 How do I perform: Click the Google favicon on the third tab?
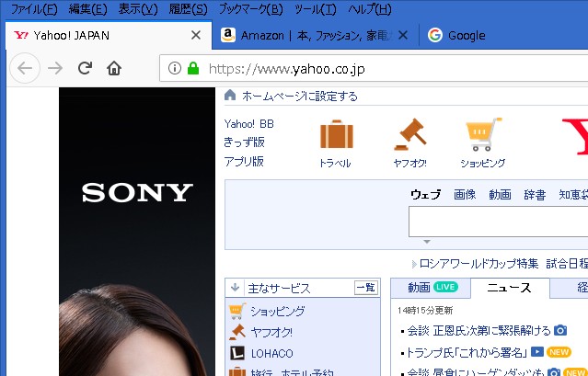click(x=435, y=35)
